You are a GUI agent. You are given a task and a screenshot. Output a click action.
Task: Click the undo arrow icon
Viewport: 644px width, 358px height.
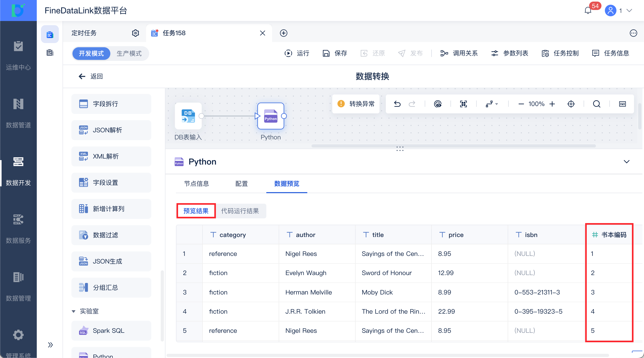397,104
